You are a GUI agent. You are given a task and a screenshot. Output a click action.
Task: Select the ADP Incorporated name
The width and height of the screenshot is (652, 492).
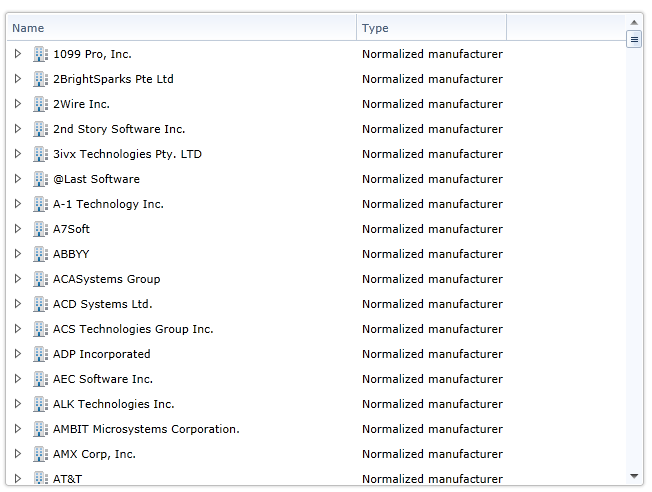101,354
